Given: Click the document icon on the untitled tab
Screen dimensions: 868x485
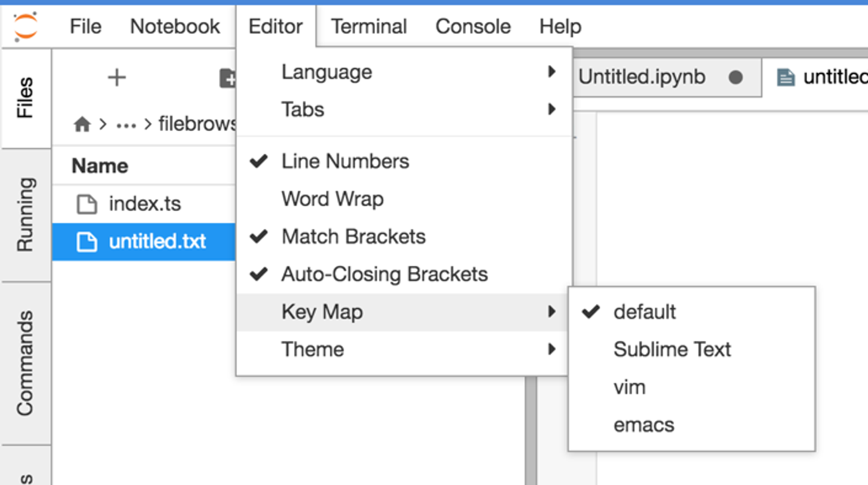Looking at the screenshot, I should click(x=786, y=77).
